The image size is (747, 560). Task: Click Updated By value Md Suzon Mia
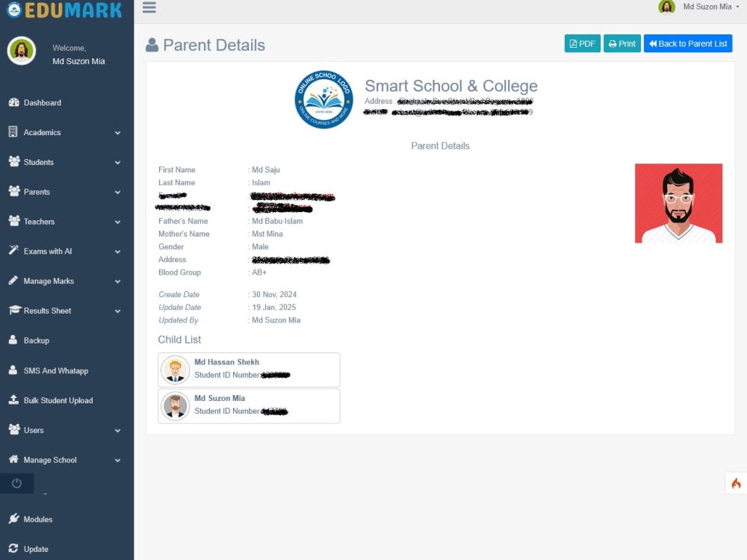pyautogui.click(x=276, y=320)
